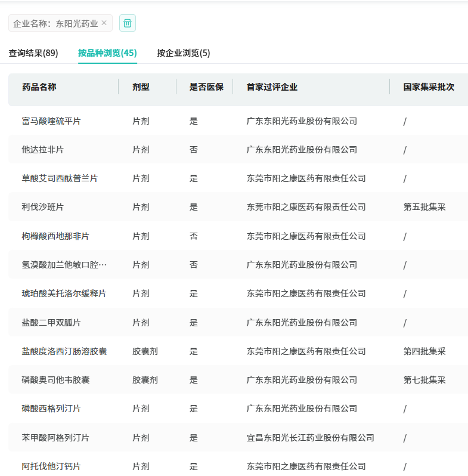Click the 剂型 column header

tap(141, 87)
